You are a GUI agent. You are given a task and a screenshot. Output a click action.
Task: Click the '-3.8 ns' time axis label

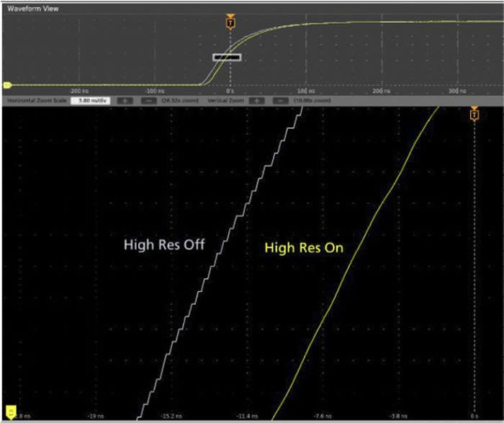pos(398,417)
